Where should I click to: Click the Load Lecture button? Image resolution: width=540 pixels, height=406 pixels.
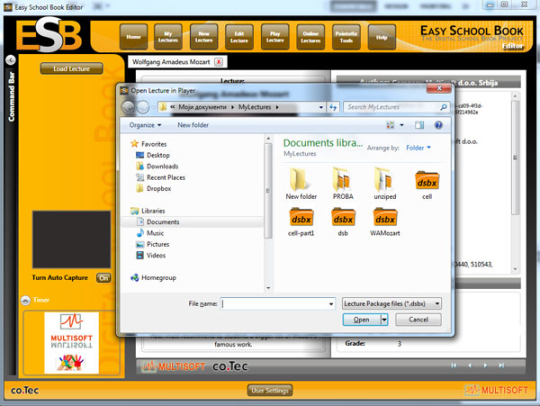click(x=72, y=69)
